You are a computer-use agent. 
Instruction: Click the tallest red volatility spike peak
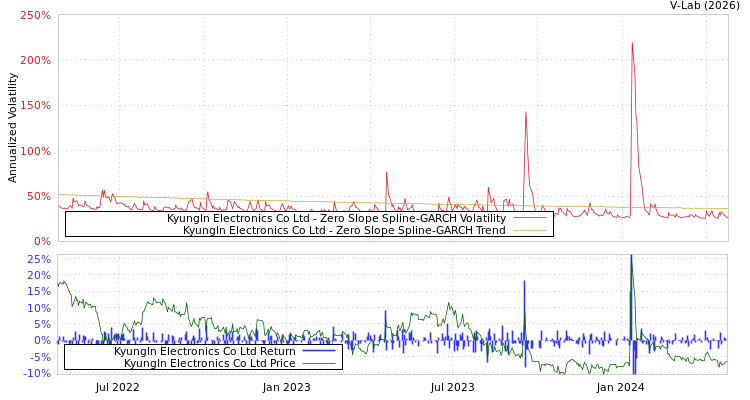pos(632,43)
